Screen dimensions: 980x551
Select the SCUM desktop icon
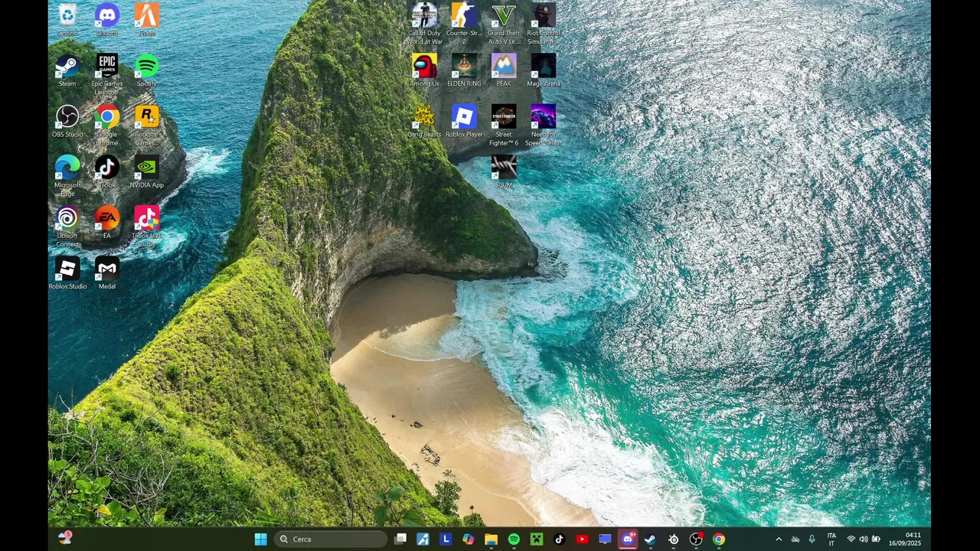504,171
